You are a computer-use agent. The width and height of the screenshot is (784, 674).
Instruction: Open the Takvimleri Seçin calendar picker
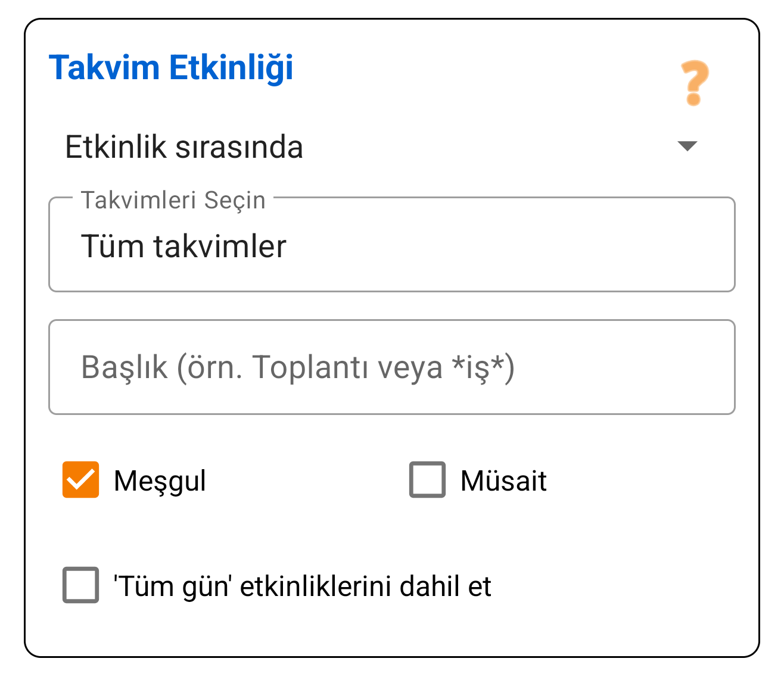tap(392, 244)
